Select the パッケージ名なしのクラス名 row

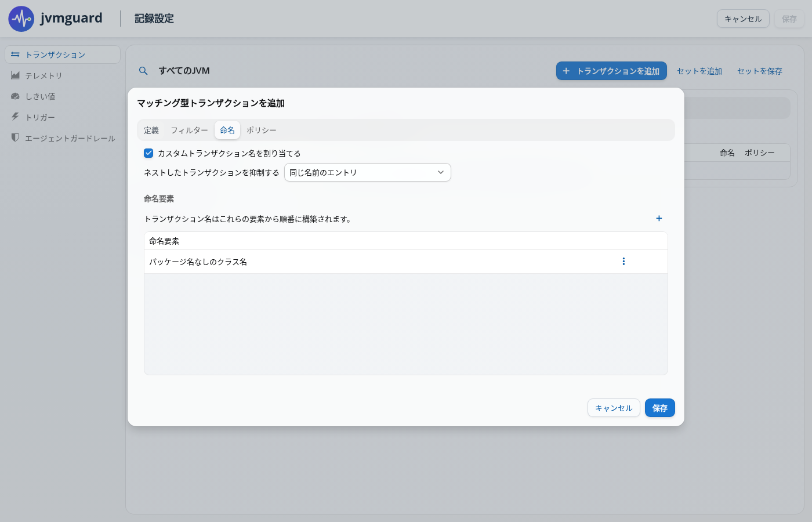click(x=406, y=262)
